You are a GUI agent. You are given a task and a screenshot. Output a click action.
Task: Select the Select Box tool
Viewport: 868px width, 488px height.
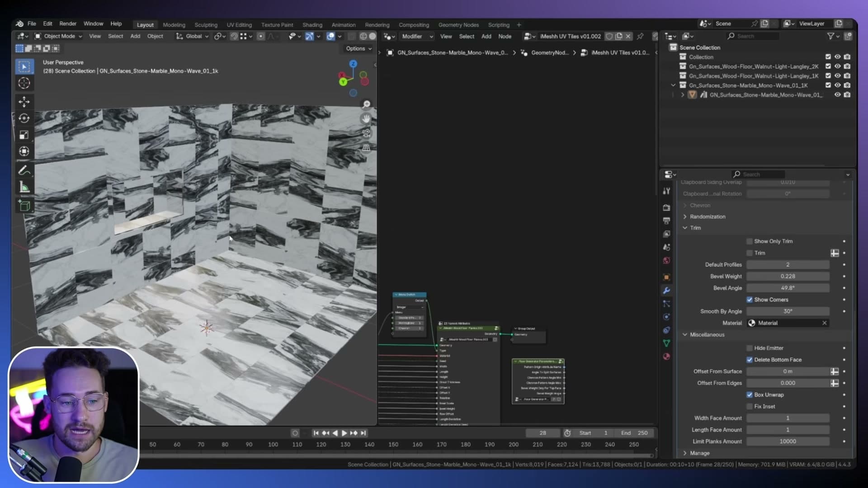[24, 67]
